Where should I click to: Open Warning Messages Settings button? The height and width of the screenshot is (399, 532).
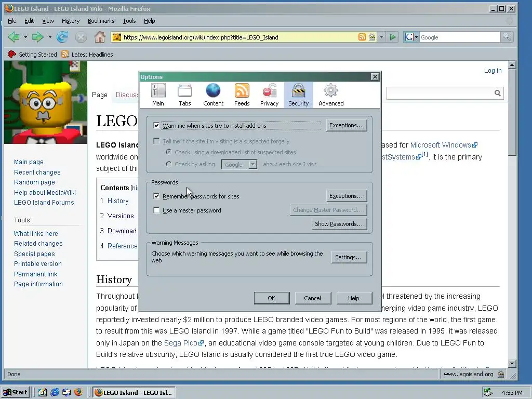[349, 257]
